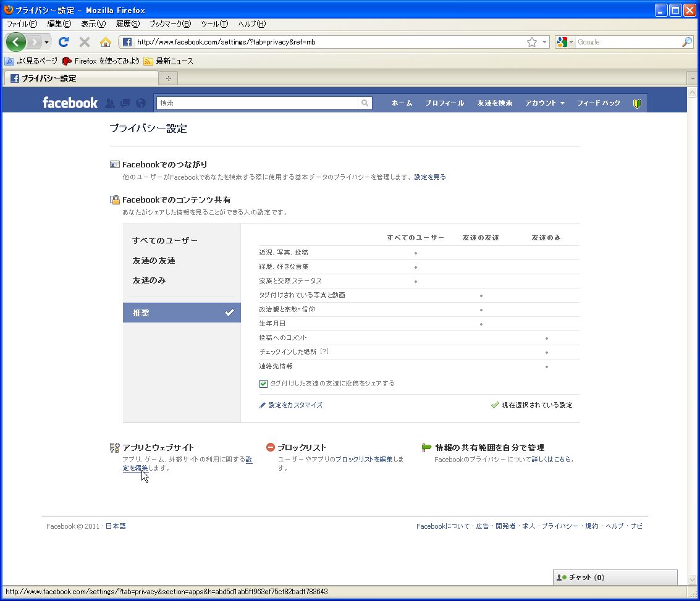Open the 表示 menu
This screenshot has height=601, width=700.
pyautogui.click(x=93, y=24)
